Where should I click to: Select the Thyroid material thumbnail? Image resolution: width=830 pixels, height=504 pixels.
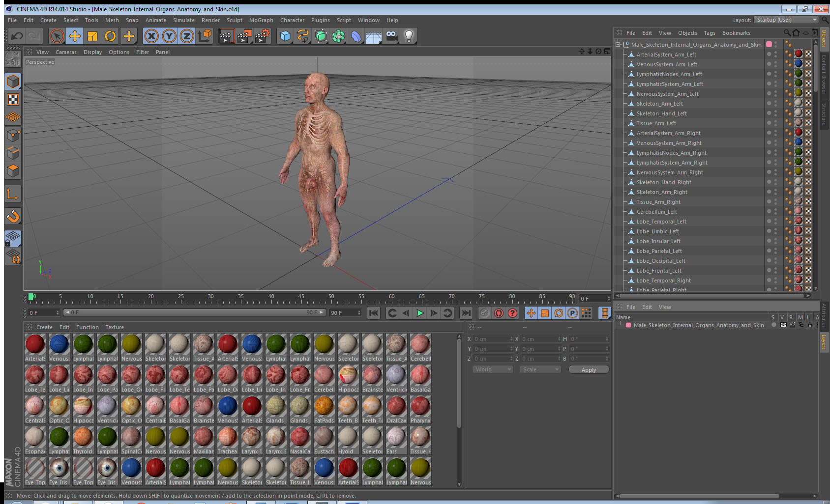click(83, 441)
